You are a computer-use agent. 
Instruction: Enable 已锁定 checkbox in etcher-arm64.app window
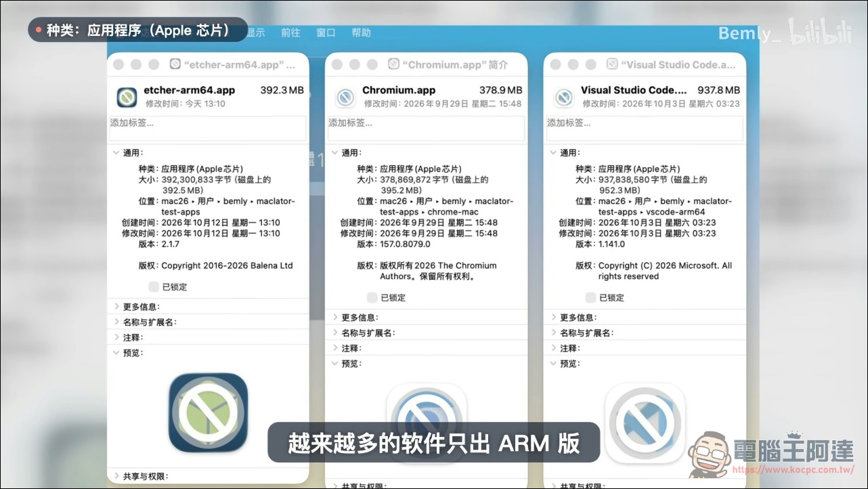pyautogui.click(x=154, y=286)
